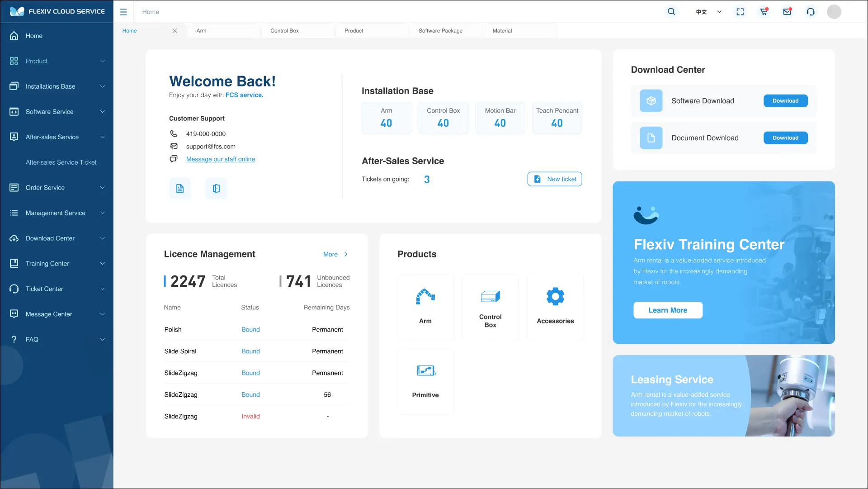Open the Arm product card
This screenshot has width=868, height=489.
coord(425,307)
